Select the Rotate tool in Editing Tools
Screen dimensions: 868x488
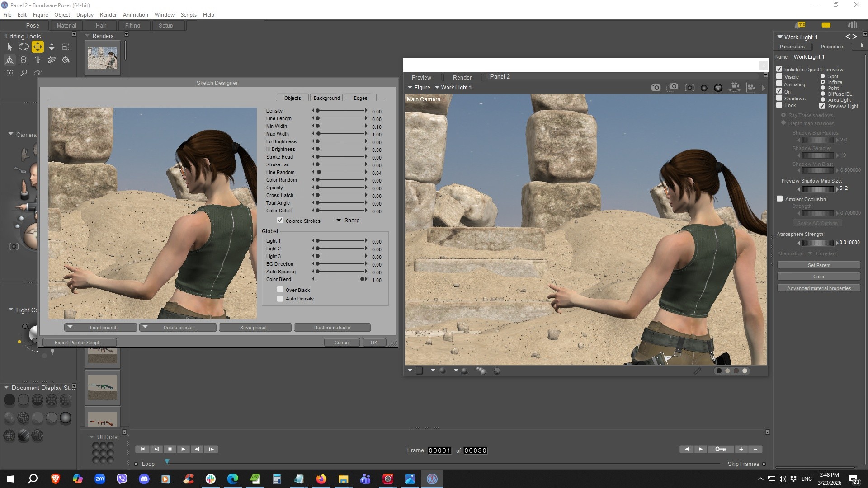pos(24,47)
